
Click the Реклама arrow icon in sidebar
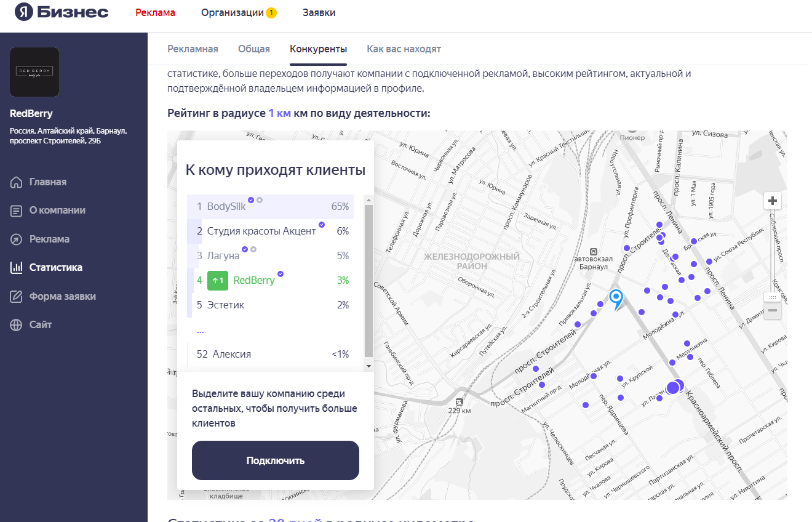pos(16,239)
